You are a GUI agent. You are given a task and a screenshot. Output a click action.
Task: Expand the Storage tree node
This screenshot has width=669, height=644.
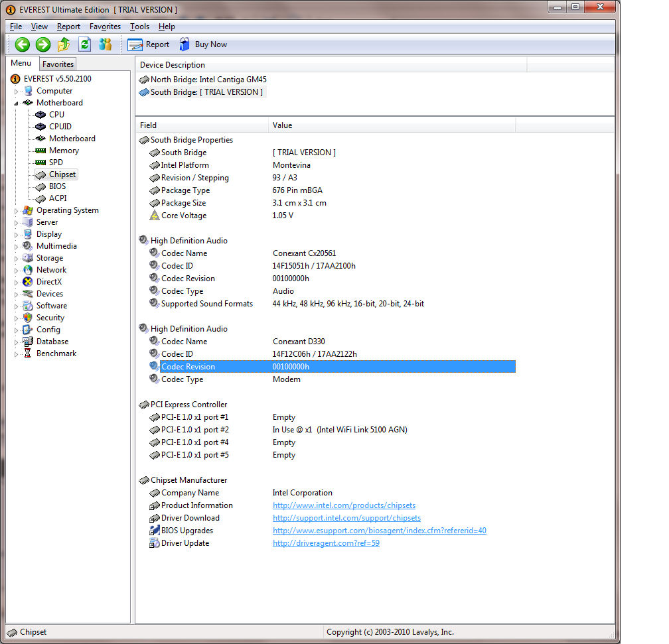click(16, 259)
